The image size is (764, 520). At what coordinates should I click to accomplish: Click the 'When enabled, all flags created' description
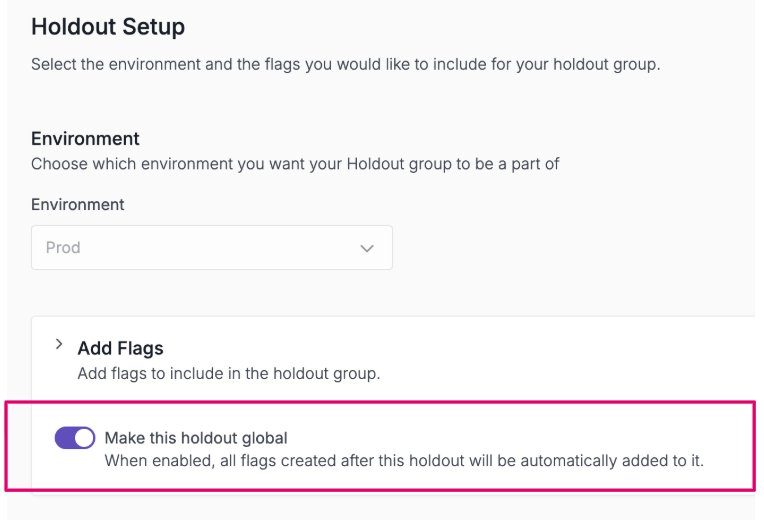click(x=404, y=462)
